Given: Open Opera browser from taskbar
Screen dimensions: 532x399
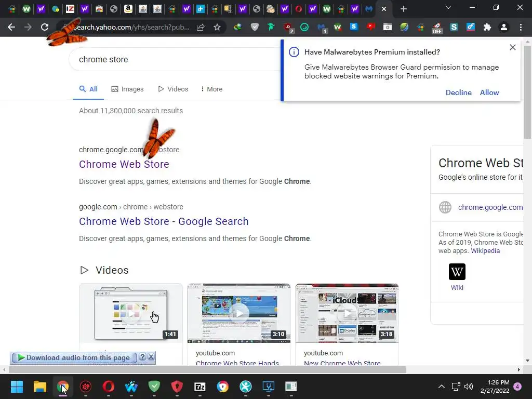Looking at the screenshot, I should click(108, 387).
